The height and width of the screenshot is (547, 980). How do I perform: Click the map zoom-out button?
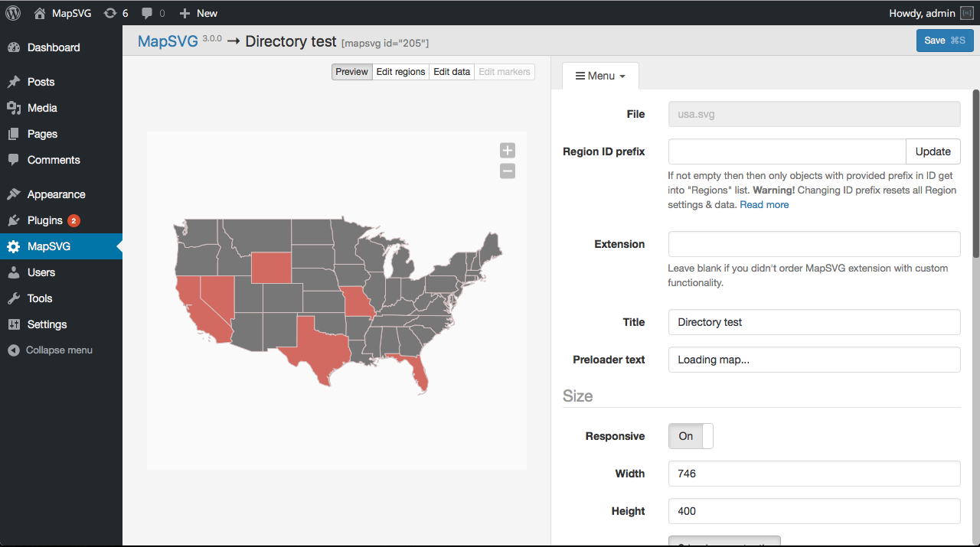tap(507, 171)
